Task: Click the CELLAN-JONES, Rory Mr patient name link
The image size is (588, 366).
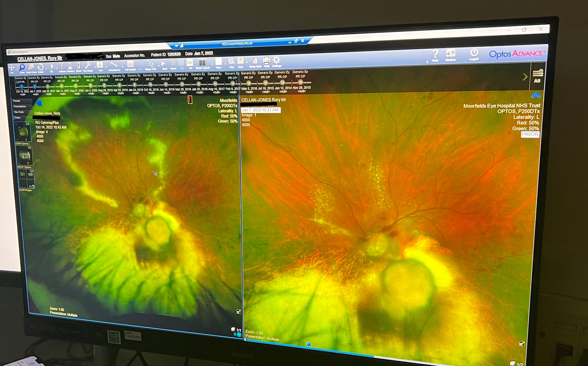Action: click(40, 58)
